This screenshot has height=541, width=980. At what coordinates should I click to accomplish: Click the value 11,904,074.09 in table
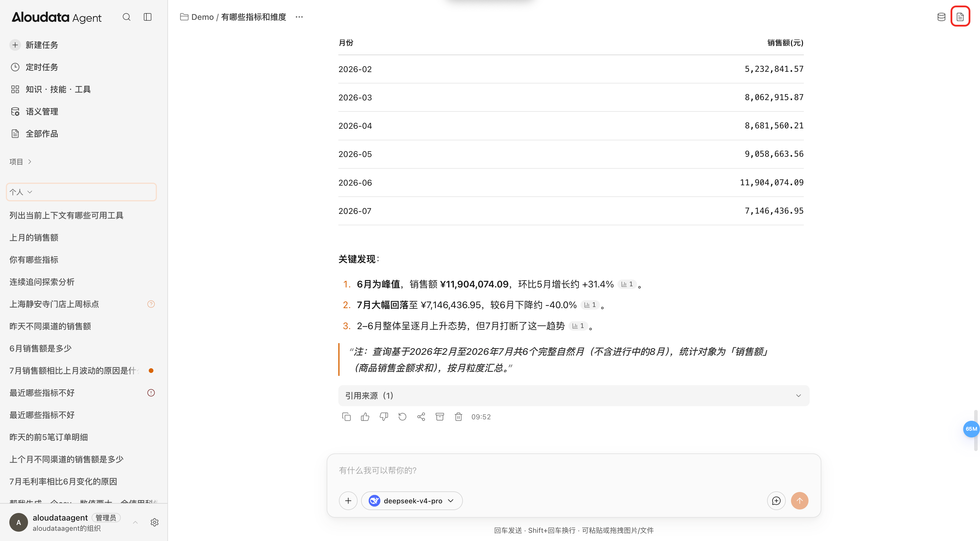point(771,182)
